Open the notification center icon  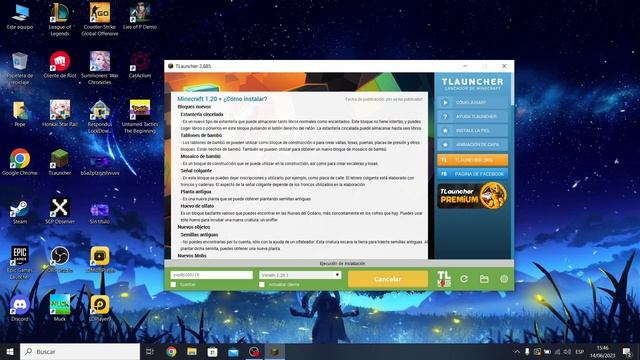coord(627,351)
